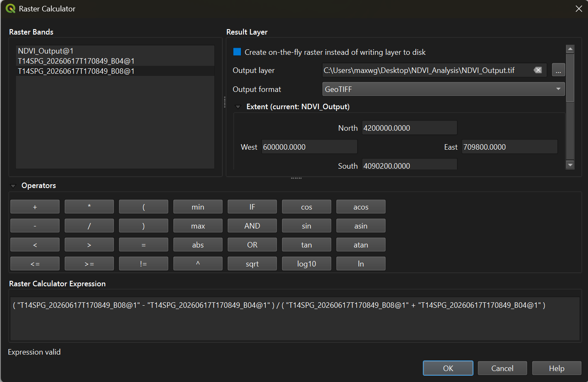Click the East extent field
Viewport: 588px width, 382px height.
coord(510,147)
